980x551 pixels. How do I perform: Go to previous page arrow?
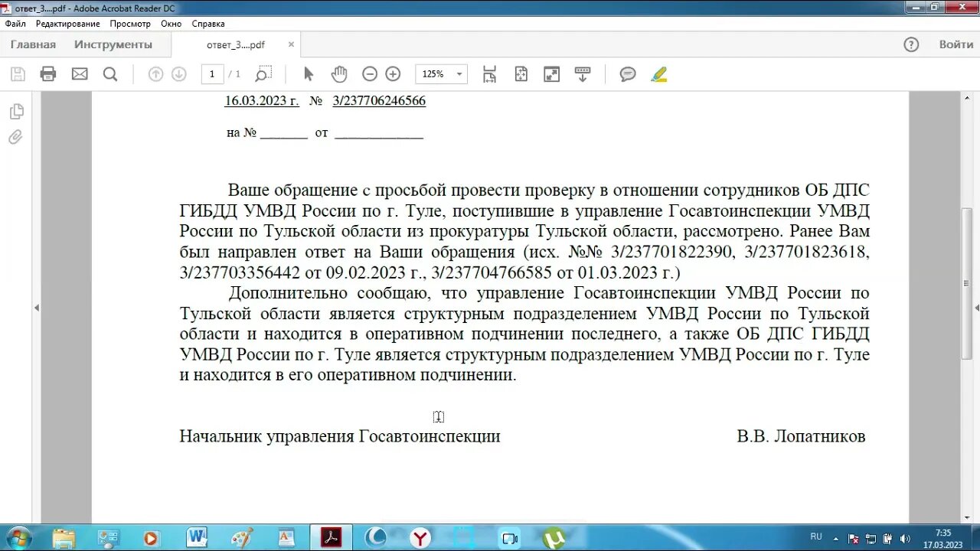click(155, 74)
